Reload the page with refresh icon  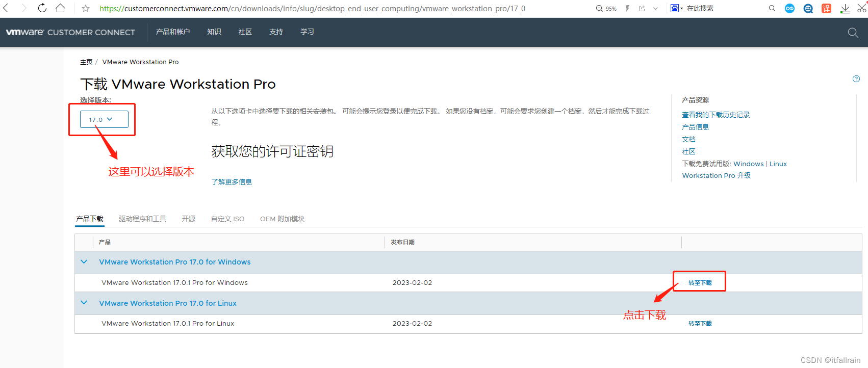pyautogui.click(x=42, y=8)
